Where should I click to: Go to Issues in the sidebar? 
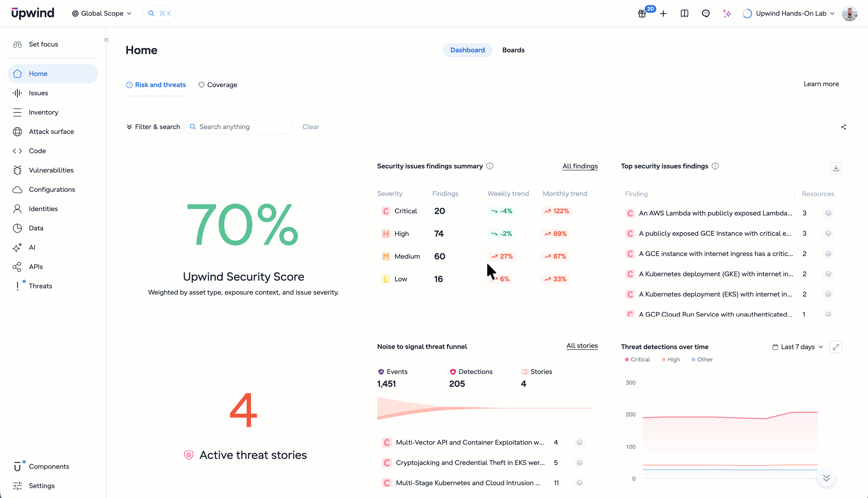tap(53, 93)
